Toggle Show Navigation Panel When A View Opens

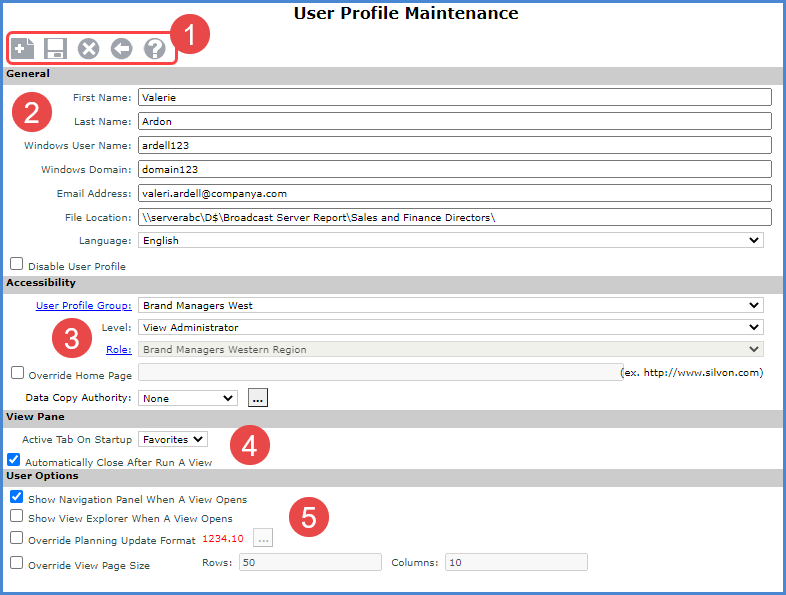click(17, 497)
